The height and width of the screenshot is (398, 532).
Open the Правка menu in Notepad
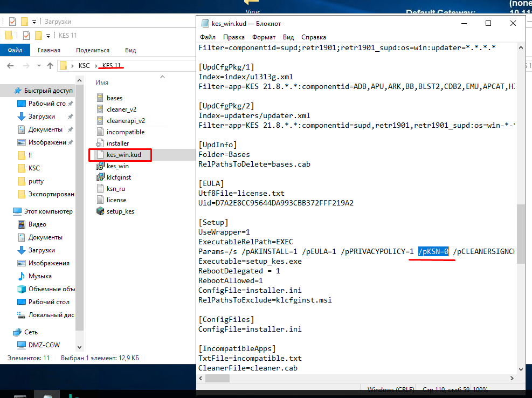[x=234, y=37]
